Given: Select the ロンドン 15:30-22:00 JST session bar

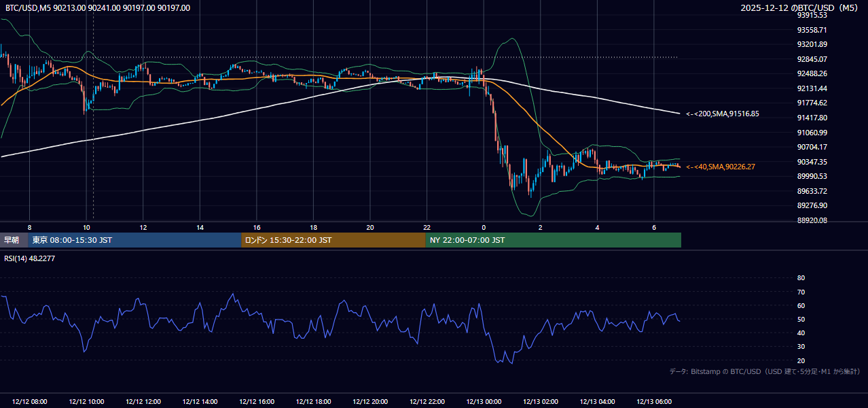Looking at the screenshot, I should (x=333, y=240).
